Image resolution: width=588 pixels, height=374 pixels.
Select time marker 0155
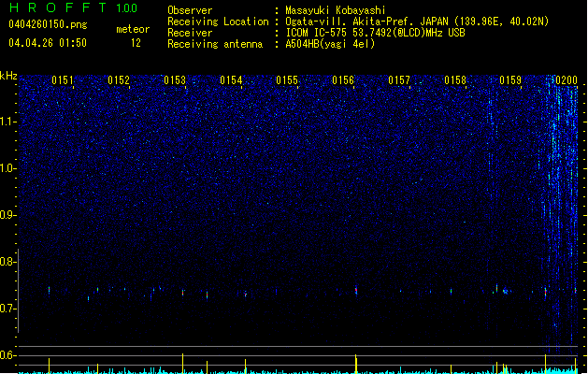pyautogui.click(x=287, y=80)
